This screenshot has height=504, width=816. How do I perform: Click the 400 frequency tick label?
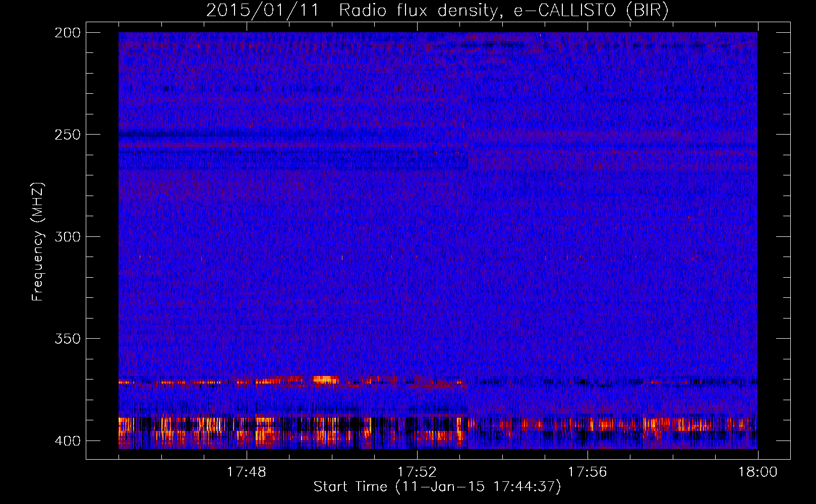pos(67,441)
